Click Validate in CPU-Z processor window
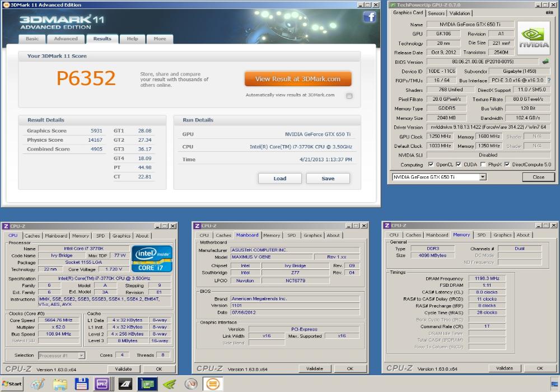560x392 pixels. (123, 369)
